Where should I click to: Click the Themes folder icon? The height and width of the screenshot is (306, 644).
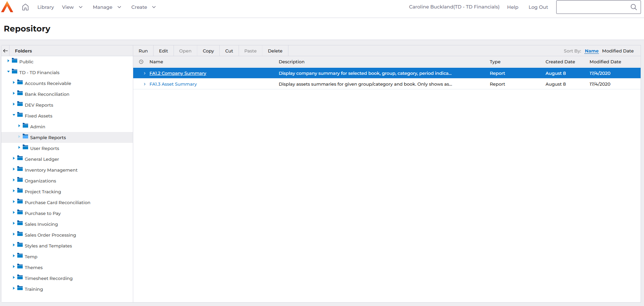click(20, 266)
